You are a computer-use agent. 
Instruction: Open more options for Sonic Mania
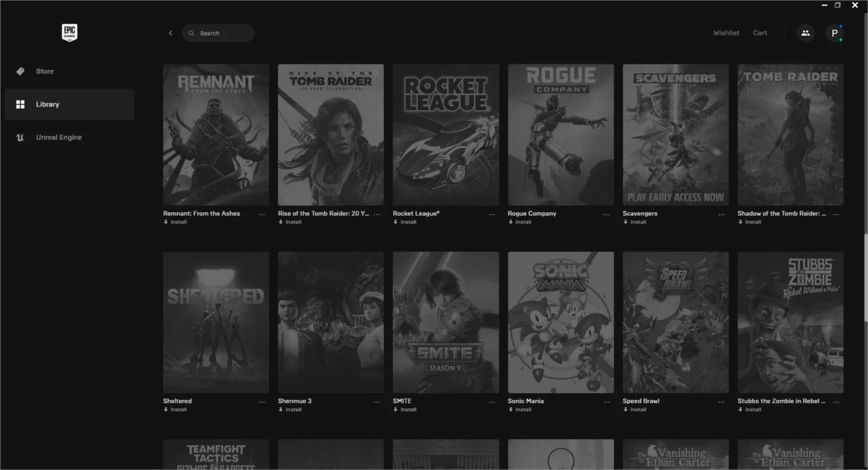606,402
